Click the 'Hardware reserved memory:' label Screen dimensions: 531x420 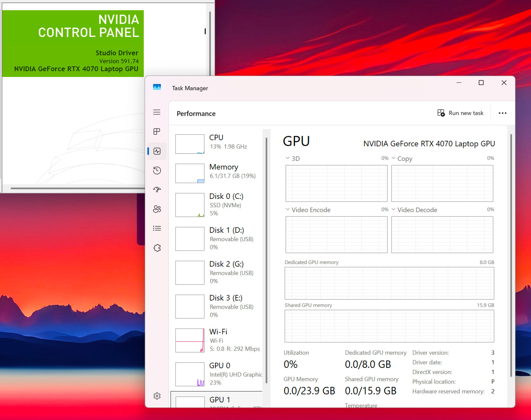[448, 391]
